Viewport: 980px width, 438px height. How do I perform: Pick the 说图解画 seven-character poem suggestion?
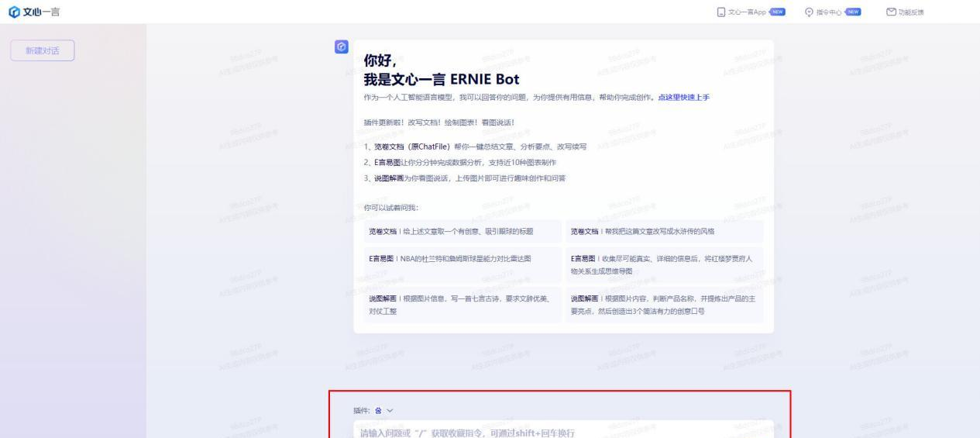click(462, 304)
